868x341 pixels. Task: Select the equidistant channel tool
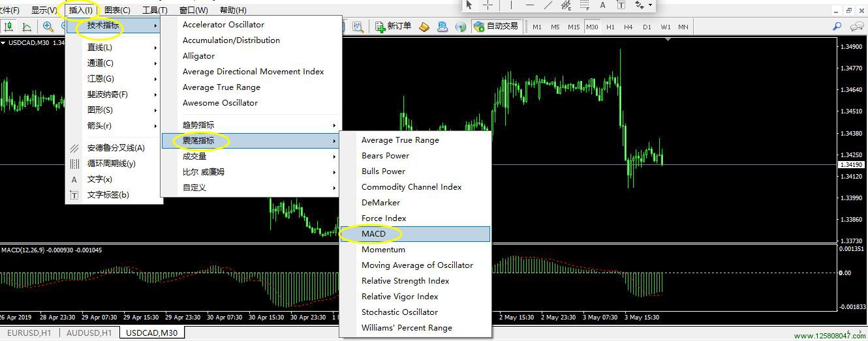(566, 5)
